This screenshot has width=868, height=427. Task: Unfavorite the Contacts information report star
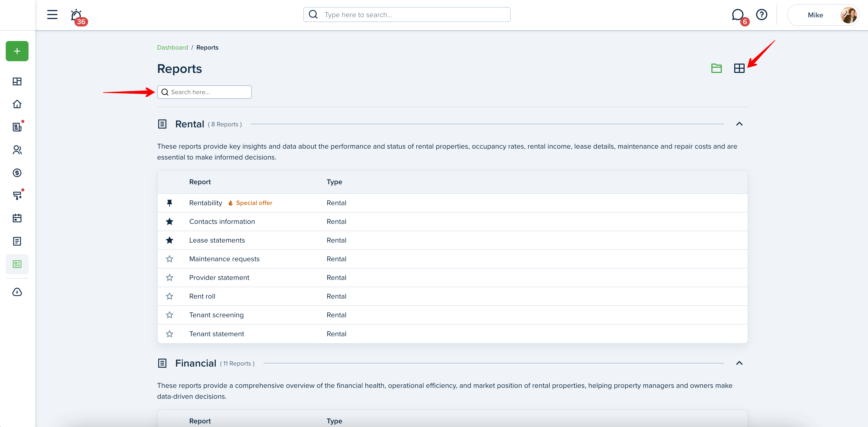click(170, 222)
